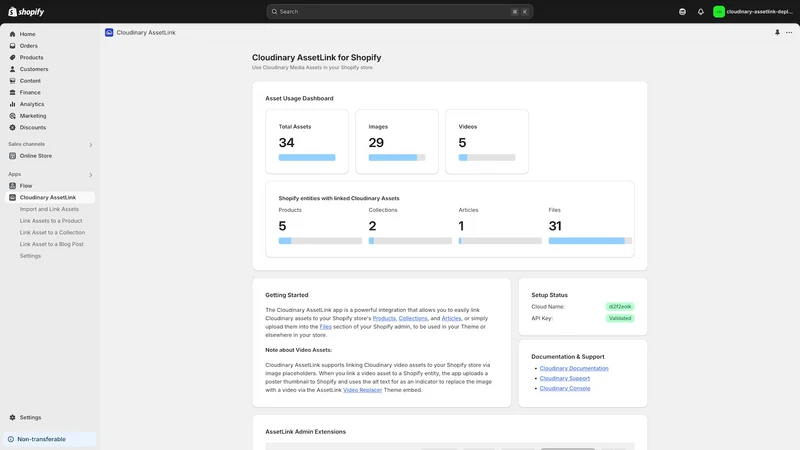Open the Settings gear icon
The image size is (800, 450).
click(x=12, y=417)
